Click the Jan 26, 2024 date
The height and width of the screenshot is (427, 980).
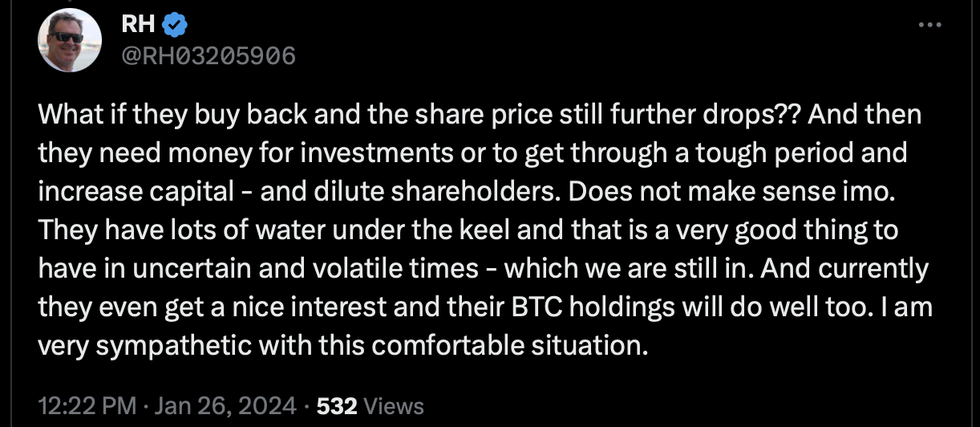[226, 405]
